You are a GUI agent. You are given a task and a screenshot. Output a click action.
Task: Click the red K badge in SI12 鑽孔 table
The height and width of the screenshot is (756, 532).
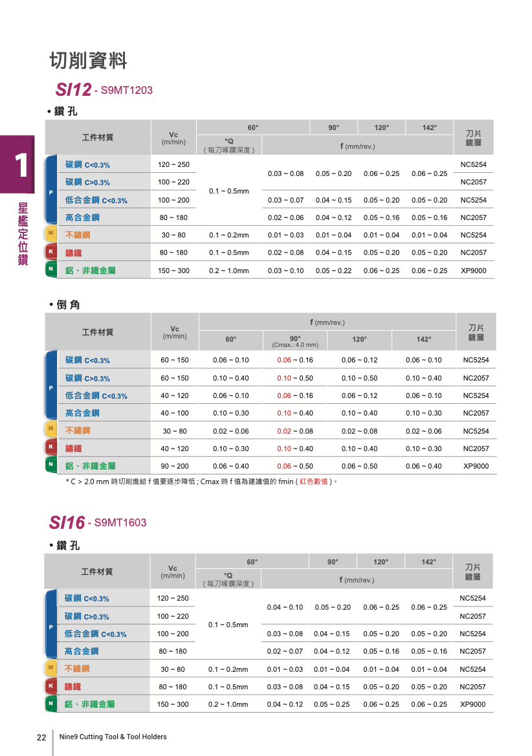(x=50, y=251)
